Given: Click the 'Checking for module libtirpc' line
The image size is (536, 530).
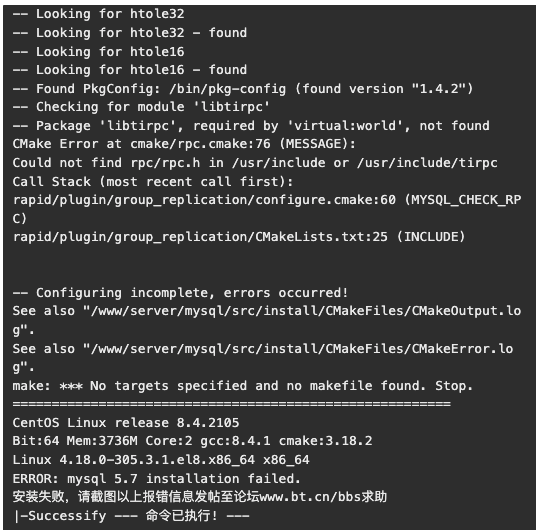Looking at the screenshot, I should click(x=141, y=107).
